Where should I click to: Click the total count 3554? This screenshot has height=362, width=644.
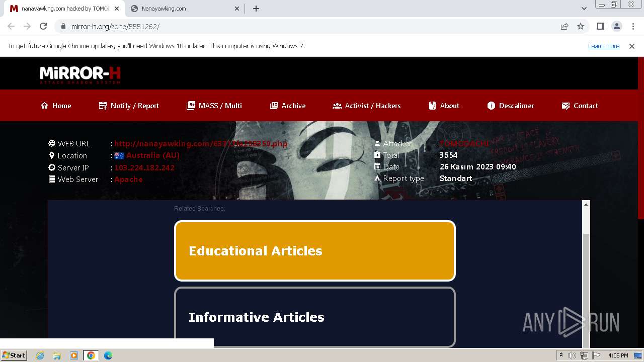pyautogui.click(x=448, y=155)
